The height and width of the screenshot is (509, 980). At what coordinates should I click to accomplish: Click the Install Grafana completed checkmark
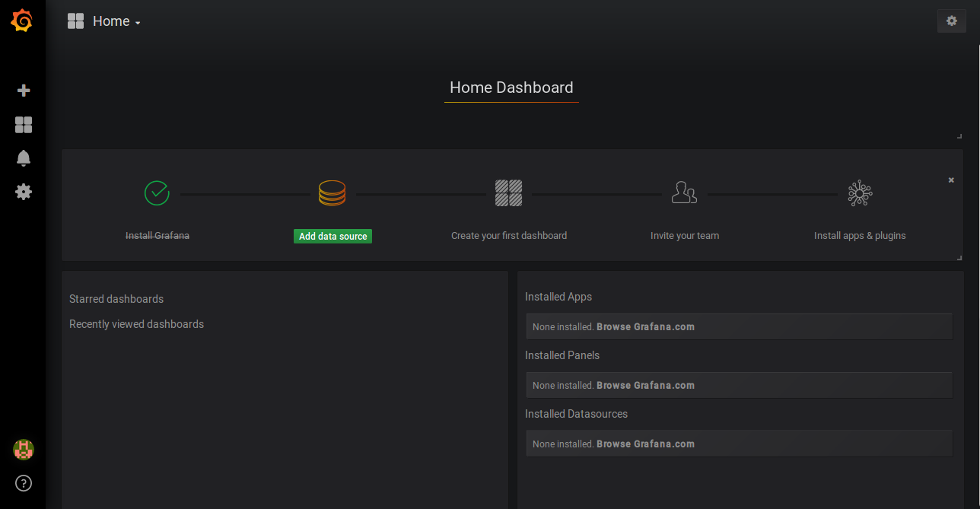point(157,193)
